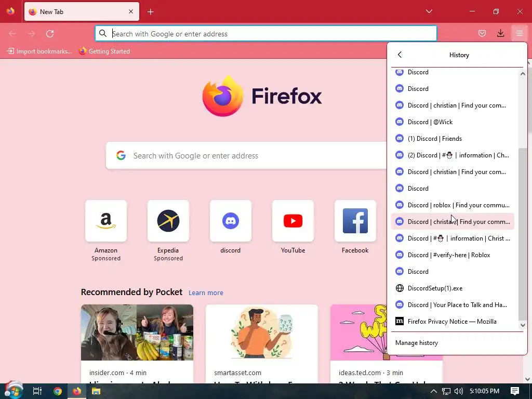Screen dimensions: 532x399
Task: Go back from History panel
Action: (x=400, y=55)
